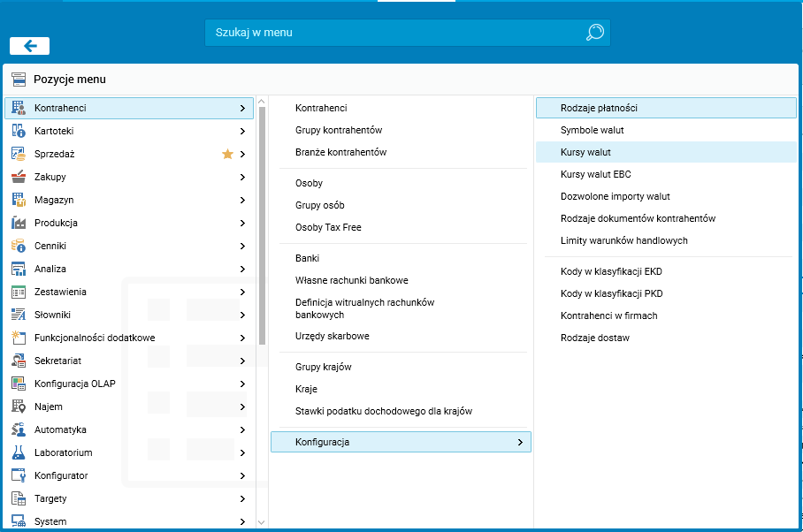Click the Magazyn warehouse icon
This screenshot has height=532, width=803.
(19, 200)
